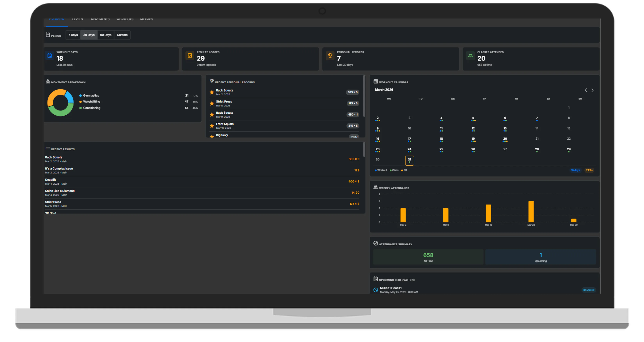Click the Workout Calendar header icon

pos(376,81)
